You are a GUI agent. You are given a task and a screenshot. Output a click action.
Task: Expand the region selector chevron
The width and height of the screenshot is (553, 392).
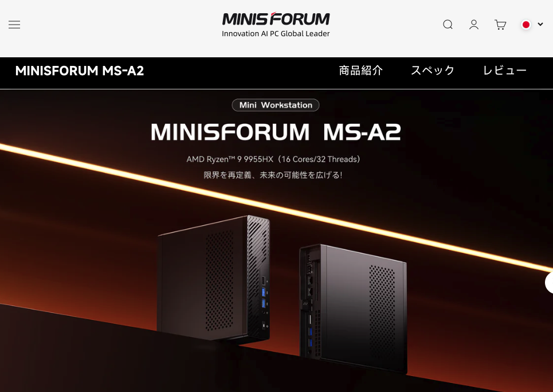[540, 24]
